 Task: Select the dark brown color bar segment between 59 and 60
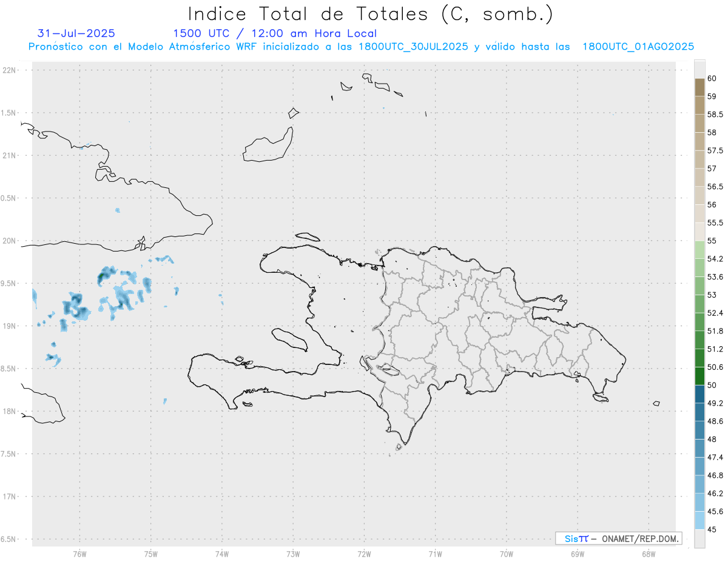point(699,87)
